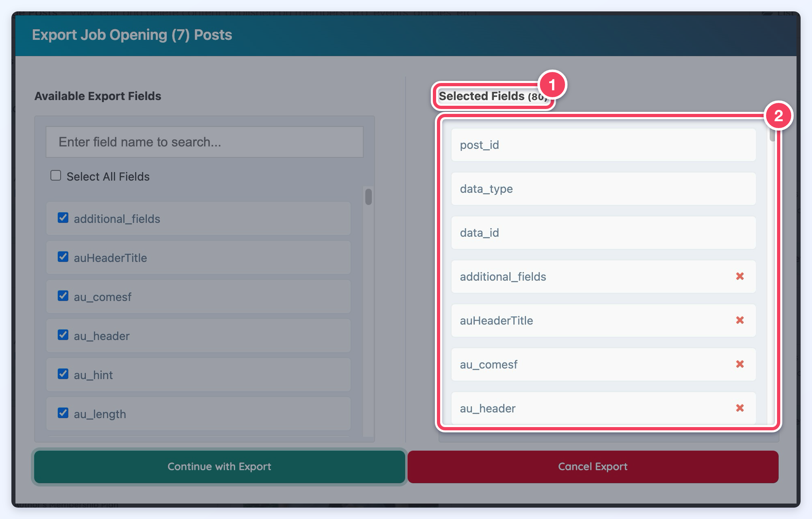
Task: Uncheck the auHeaderTitle checkbox
Action: (x=63, y=257)
